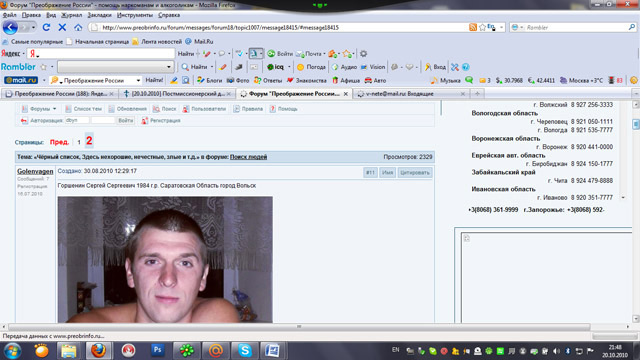This screenshot has height=360, width=640.
Task: Open the Журнал menu
Action: [71, 15]
